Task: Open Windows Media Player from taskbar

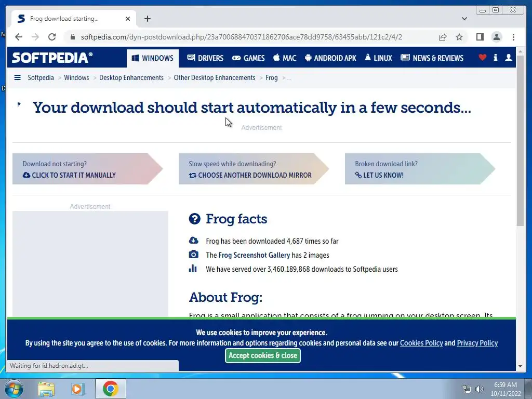Action: (x=77, y=389)
